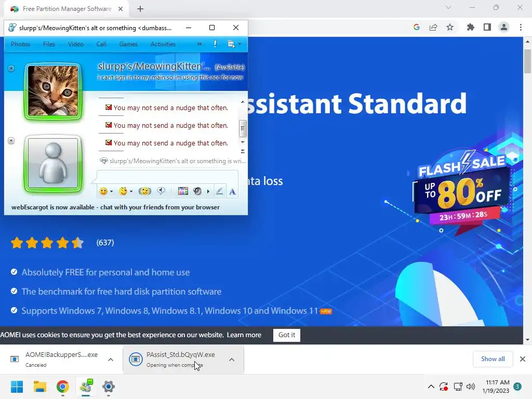Share this page from the address bar
Screen dimensions: 532x399
click(433, 27)
